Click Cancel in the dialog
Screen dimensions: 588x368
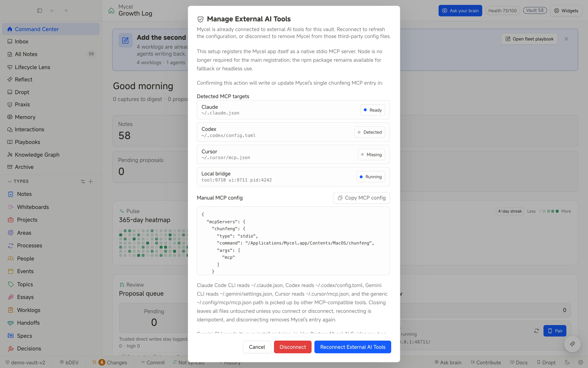coord(257,347)
